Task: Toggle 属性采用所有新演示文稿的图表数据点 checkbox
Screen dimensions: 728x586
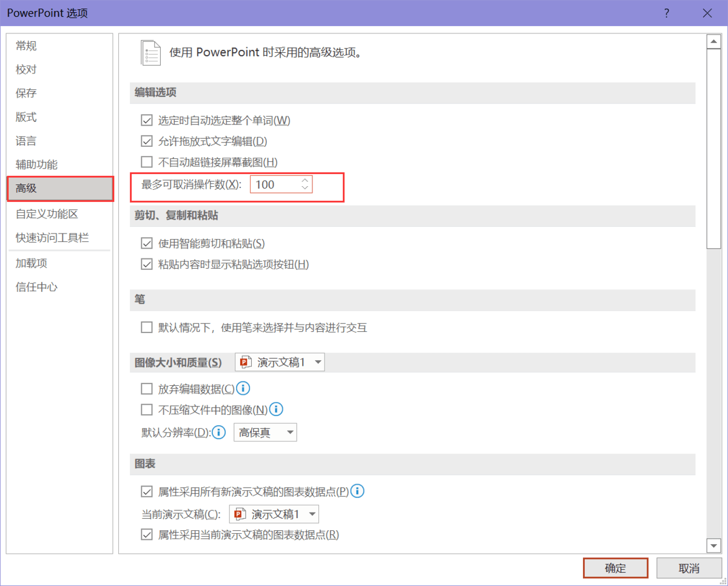Action: [x=146, y=491]
